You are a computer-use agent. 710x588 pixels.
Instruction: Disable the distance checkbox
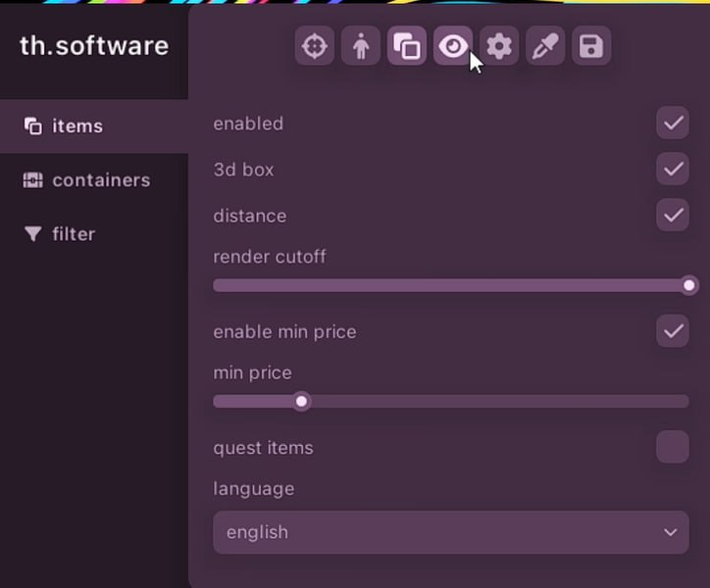673,216
